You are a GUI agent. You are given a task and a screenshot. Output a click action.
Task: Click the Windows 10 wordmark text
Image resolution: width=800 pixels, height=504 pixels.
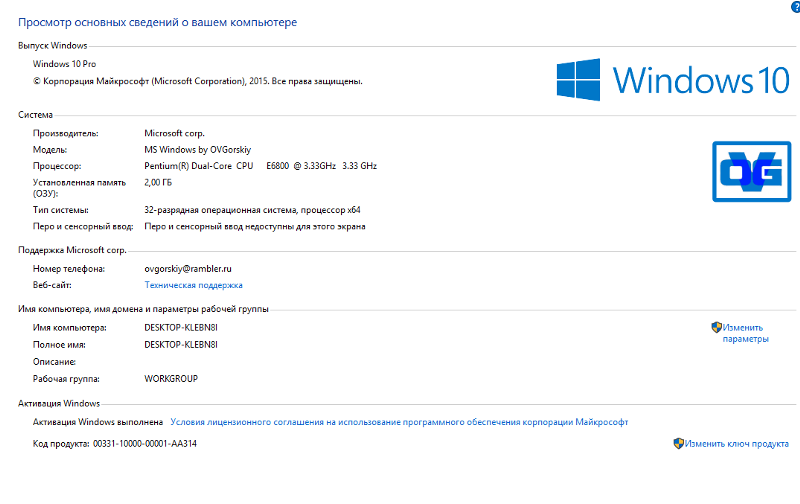coord(701,80)
